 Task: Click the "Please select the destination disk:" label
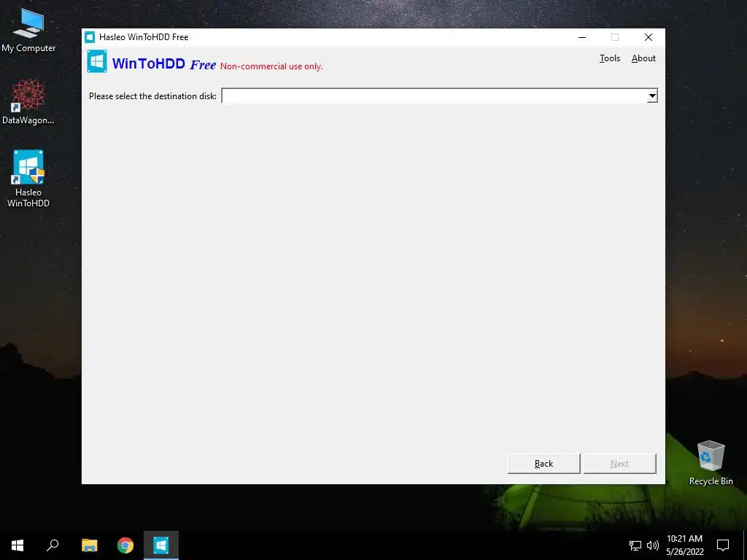coord(152,96)
